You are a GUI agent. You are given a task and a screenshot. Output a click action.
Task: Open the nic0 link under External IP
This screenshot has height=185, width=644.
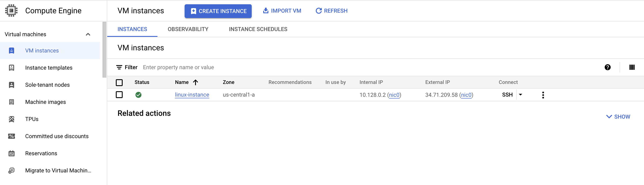466,95
